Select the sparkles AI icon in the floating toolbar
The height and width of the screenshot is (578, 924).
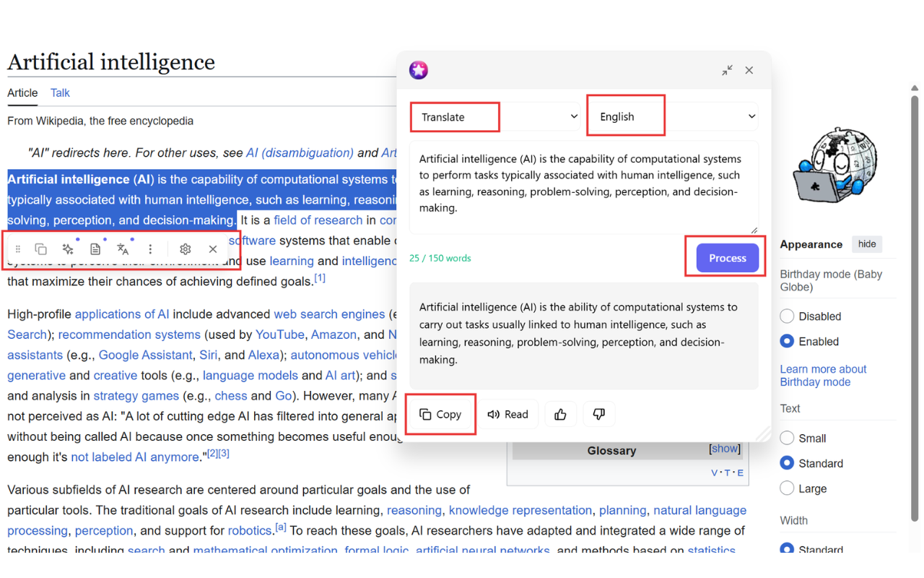(x=68, y=249)
